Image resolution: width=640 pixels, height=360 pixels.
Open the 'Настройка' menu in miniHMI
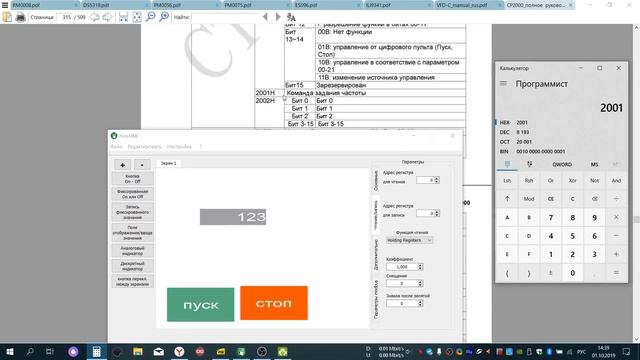click(179, 147)
